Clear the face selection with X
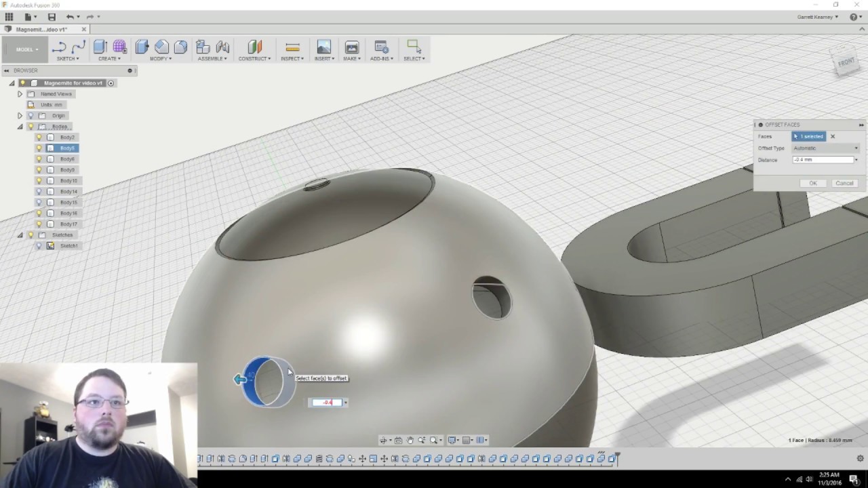This screenshot has height=488, width=868. click(x=833, y=137)
